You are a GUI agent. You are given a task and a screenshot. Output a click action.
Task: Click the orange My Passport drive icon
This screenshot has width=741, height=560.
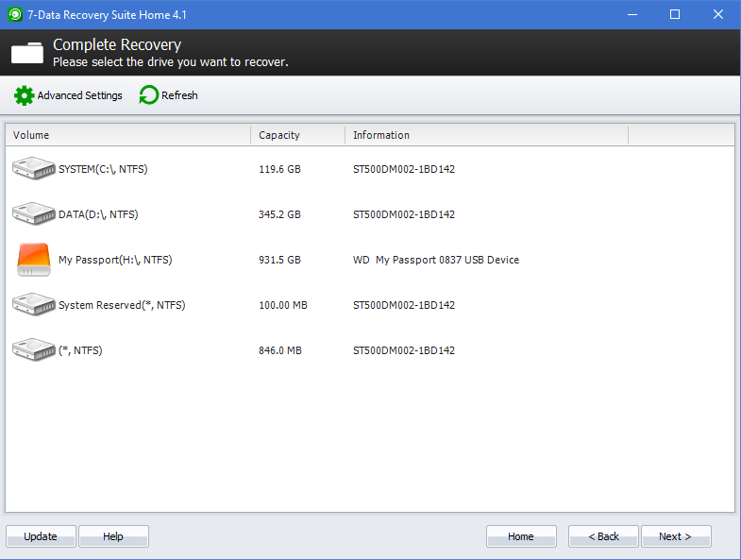point(34,260)
